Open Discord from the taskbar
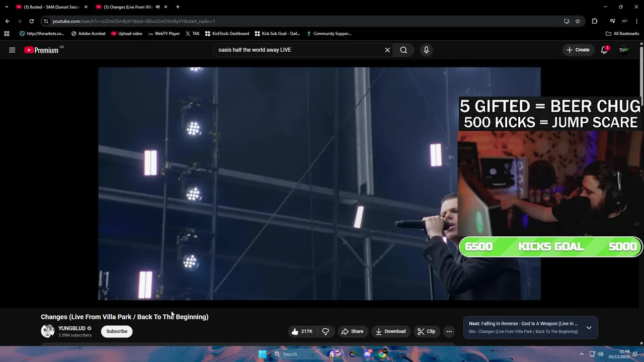The height and width of the screenshot is (362, 644). pos(367,354)
